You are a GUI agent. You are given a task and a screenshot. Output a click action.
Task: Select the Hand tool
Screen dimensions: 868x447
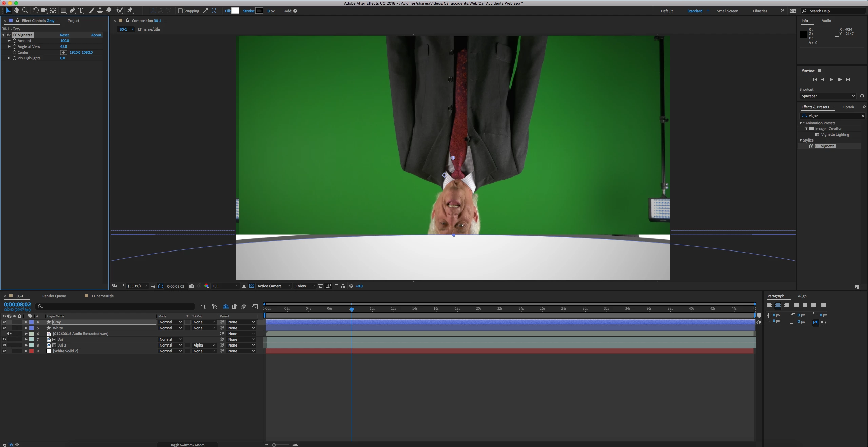[16, 11]
